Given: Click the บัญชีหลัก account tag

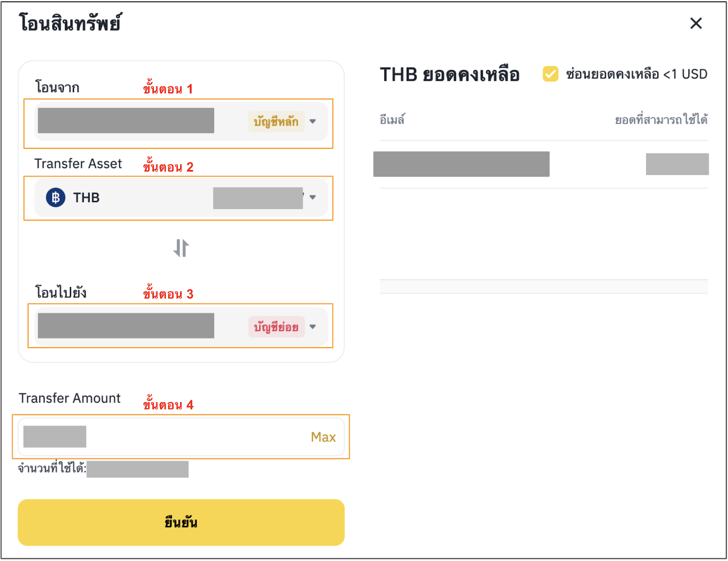Looking at the screenshot, I should pyautogui.click(x=276, y=121).
